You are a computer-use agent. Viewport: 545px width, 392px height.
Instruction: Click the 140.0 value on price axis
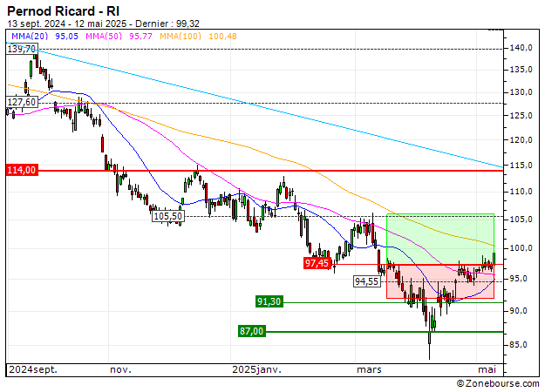tap(522, 48)
